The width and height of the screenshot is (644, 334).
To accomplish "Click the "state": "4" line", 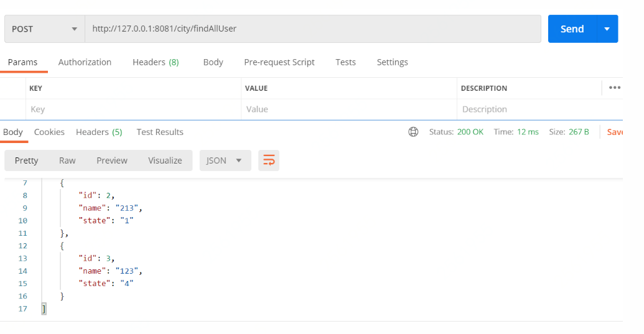I will tap(106, 284).
